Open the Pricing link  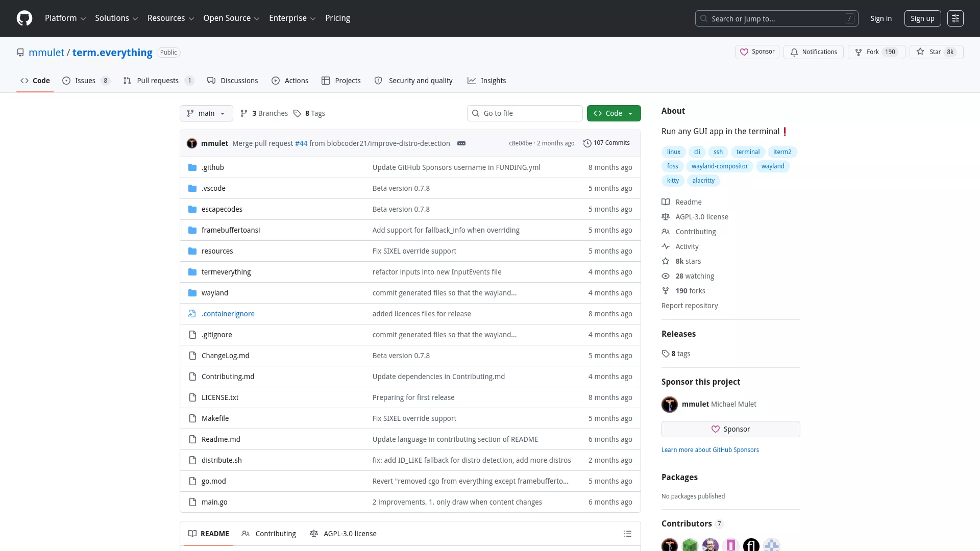tap(337, 18)
